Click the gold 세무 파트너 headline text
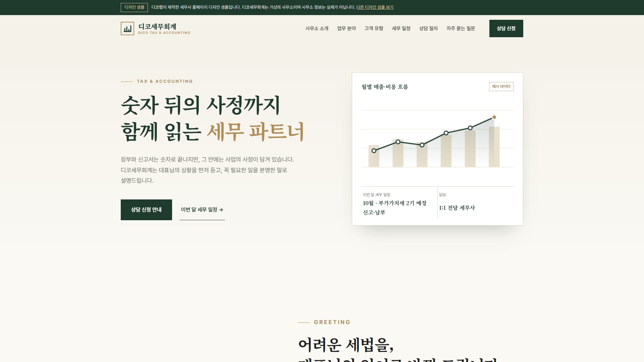This screenshot has width=644, height=362. click(255, 132)
